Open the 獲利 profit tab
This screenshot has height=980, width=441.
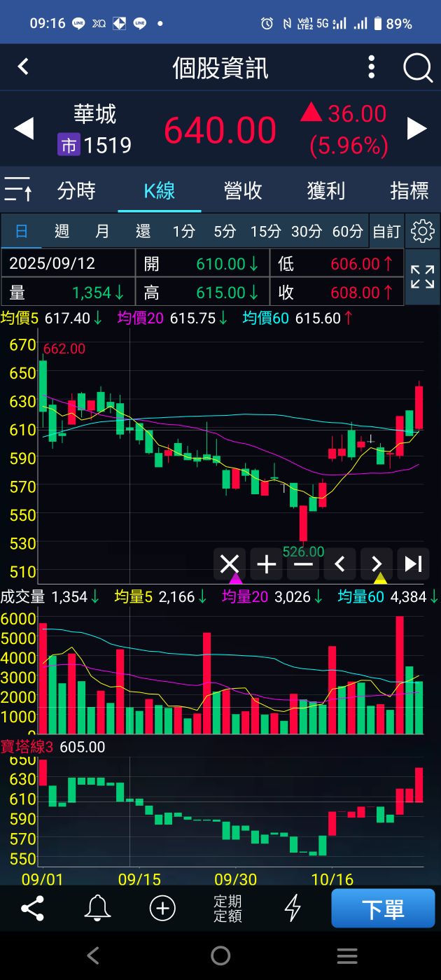pyautogui.click(x=326, y=190)
